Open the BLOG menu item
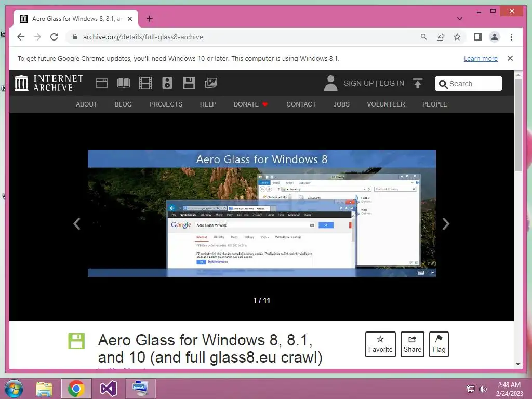The height and width of the screenshot is (399, 532). point(123,104)
